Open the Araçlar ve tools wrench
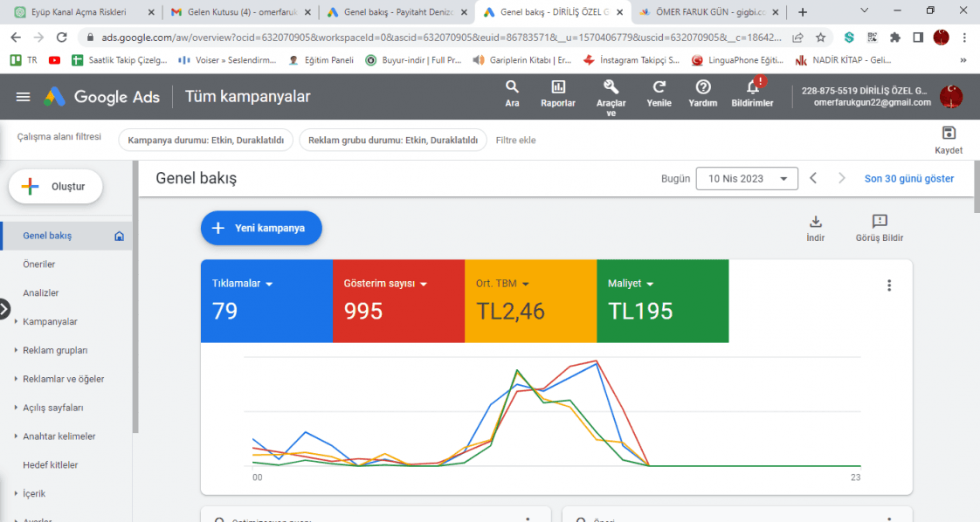The image size is (980, 522). coord(611,98)
